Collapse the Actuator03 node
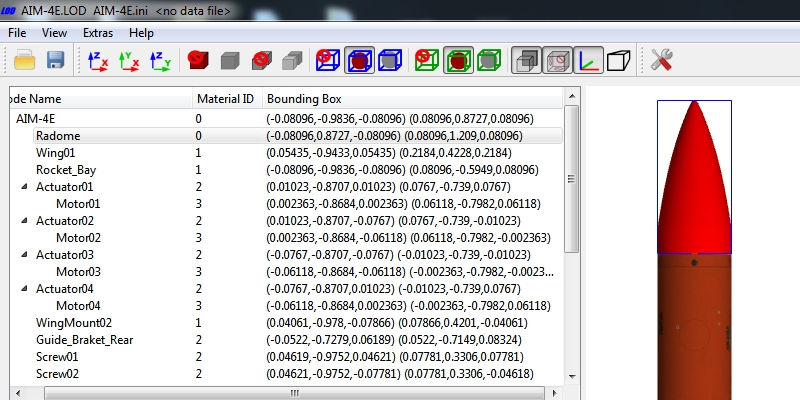Viewport: 800px width, 400px height. click(24, 255)
